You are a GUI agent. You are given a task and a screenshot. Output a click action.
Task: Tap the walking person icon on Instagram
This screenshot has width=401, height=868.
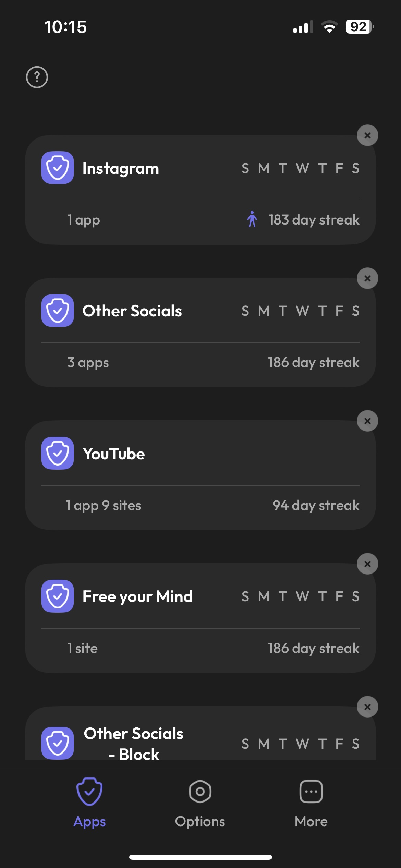pos(252,219)
